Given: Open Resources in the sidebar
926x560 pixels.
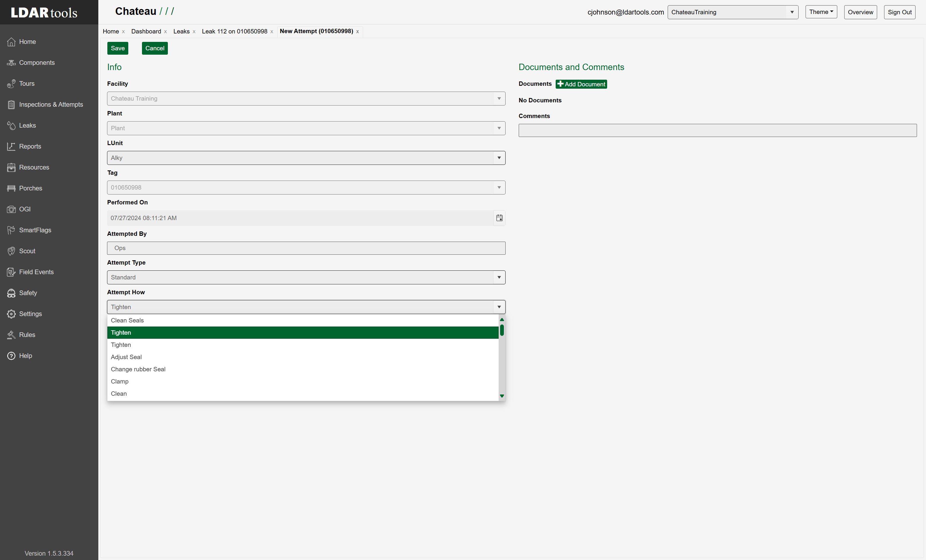Looking at the screenshot, I should click(x=28, y=167).
